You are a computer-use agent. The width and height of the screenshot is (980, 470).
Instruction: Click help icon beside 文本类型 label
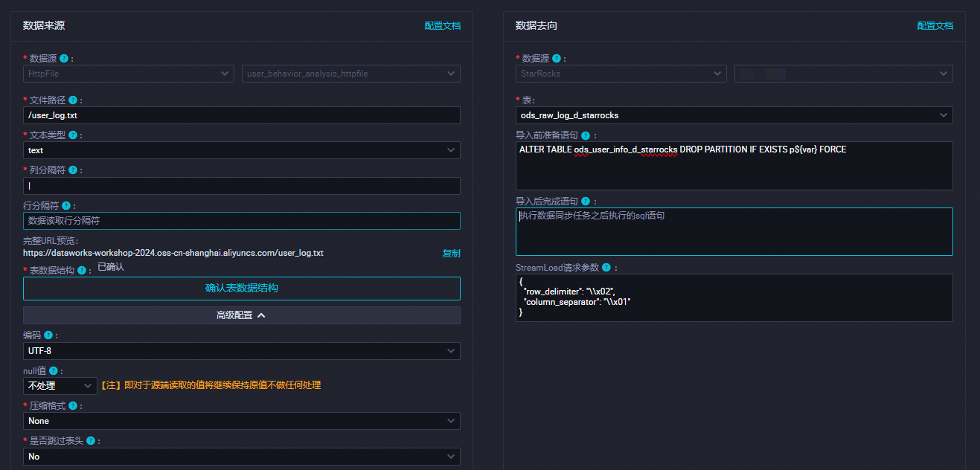pos(73,135)
